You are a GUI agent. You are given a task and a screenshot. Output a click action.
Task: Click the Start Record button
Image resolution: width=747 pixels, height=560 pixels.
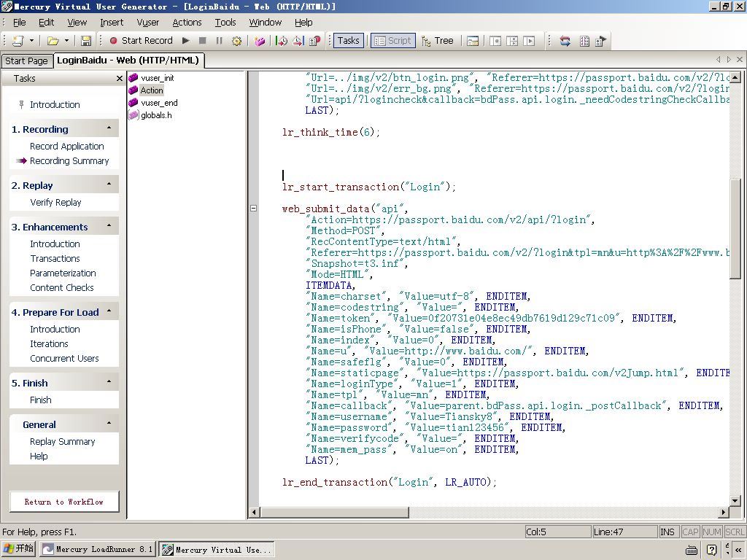[141, 41]
